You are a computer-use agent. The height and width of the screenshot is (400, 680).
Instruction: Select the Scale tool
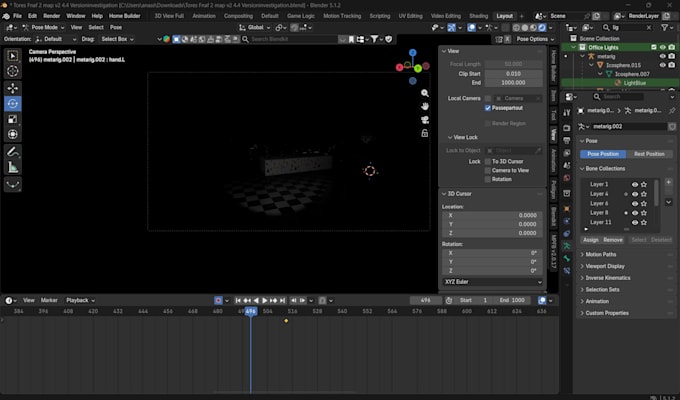[13, 119]
